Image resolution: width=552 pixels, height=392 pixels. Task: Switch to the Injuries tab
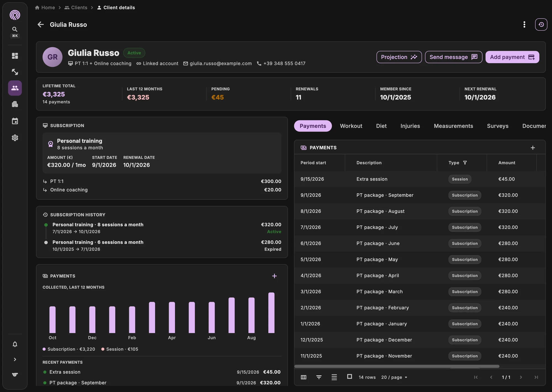(x=410, y=126)
